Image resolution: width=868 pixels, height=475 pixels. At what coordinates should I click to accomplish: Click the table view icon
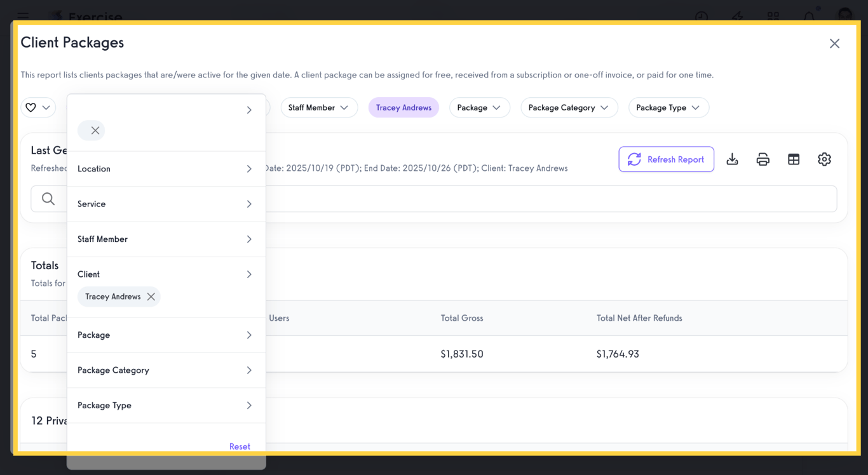pyautogui.click(x=794, y=159)
